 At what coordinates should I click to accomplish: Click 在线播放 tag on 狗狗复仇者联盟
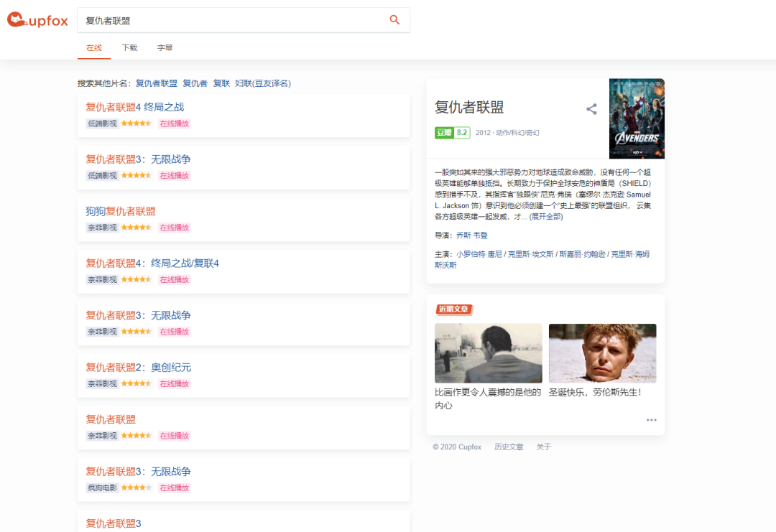(x=174, y=228)
